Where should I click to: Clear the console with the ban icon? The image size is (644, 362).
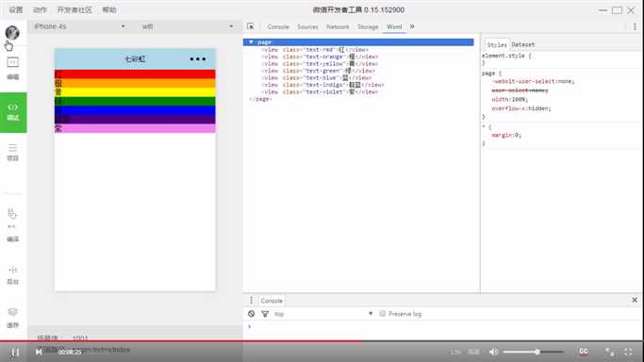pyautogui.click(x=252, y=314)
